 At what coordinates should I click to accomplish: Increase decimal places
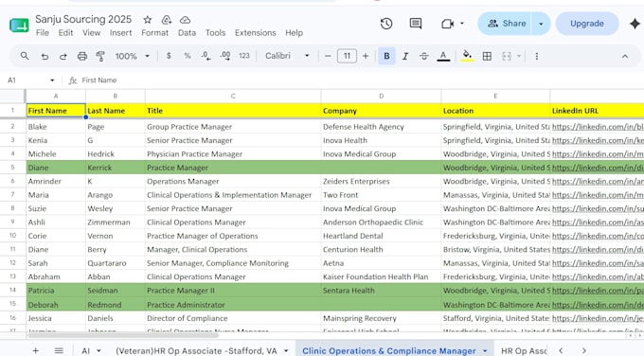coord(225,56)
